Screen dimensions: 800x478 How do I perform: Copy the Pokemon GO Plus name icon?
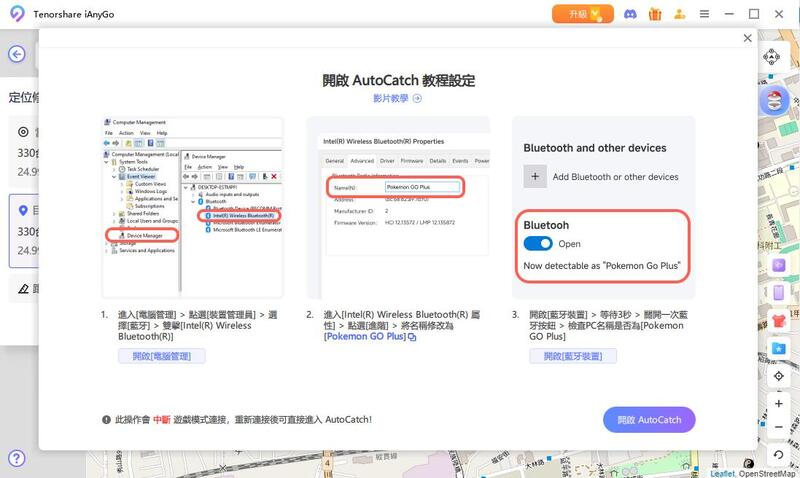412,337
